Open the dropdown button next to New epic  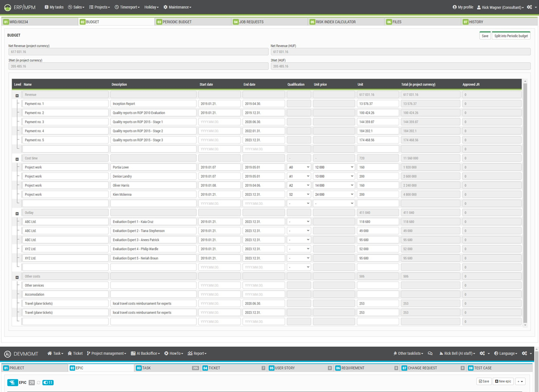tap(520, 381)
